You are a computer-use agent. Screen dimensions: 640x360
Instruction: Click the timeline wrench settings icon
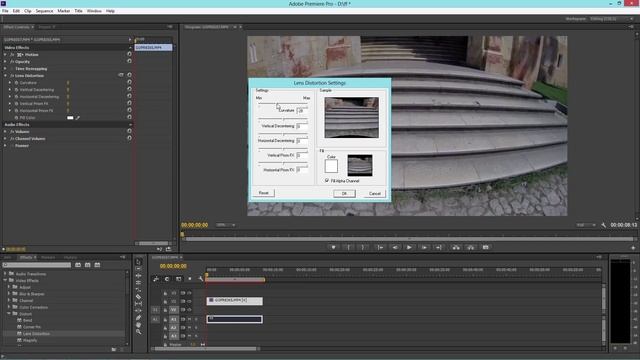200,279
